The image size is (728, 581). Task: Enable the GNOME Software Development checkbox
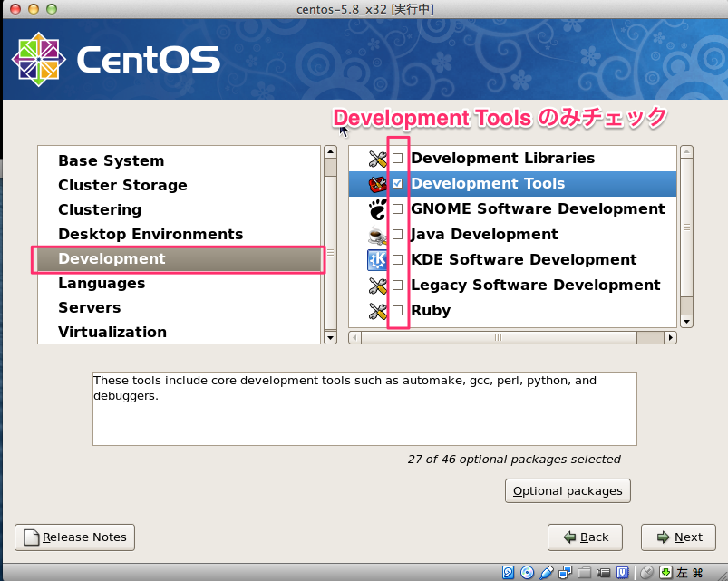[396, 208]
